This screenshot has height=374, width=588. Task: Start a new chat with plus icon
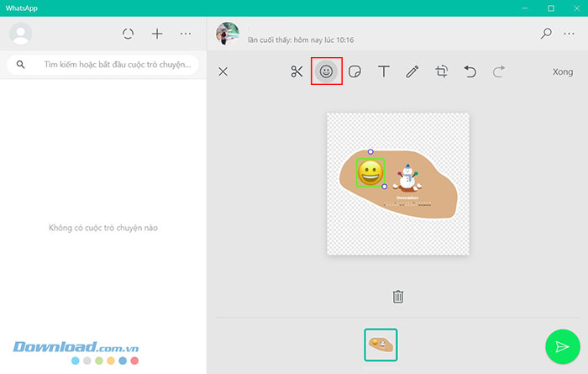click(x=157, y=34)
